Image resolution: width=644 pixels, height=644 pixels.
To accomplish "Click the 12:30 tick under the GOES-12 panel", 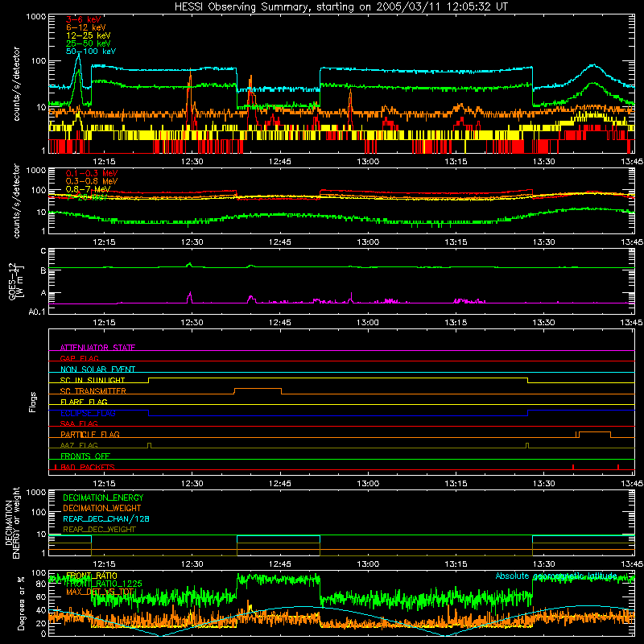I will click(192, 323).
